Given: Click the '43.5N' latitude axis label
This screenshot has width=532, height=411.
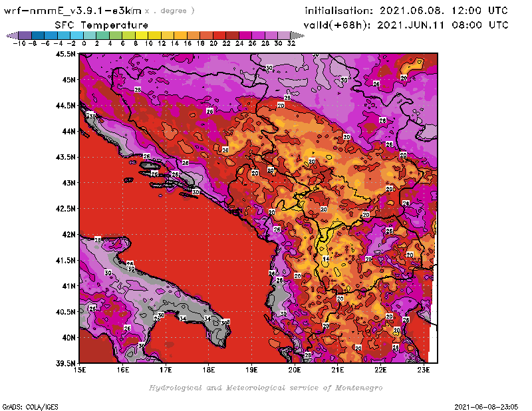Looking at the screenshot, I should [65, 157].
